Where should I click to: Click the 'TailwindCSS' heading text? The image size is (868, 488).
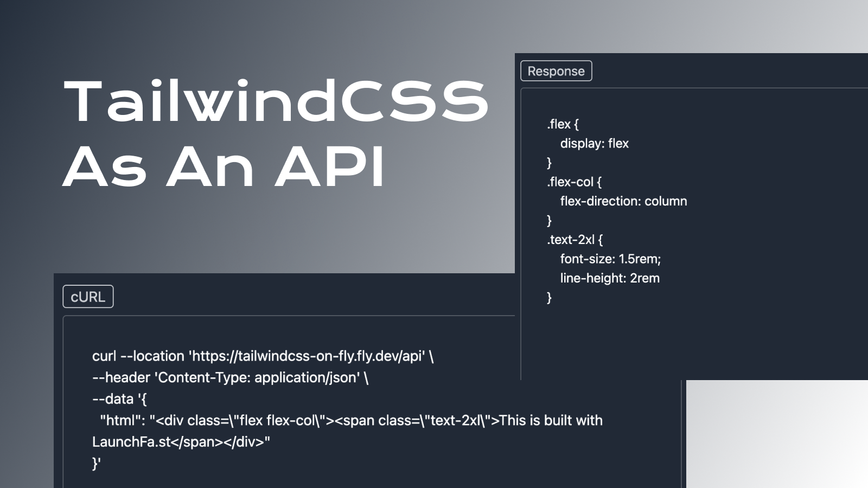click(276, 101)
